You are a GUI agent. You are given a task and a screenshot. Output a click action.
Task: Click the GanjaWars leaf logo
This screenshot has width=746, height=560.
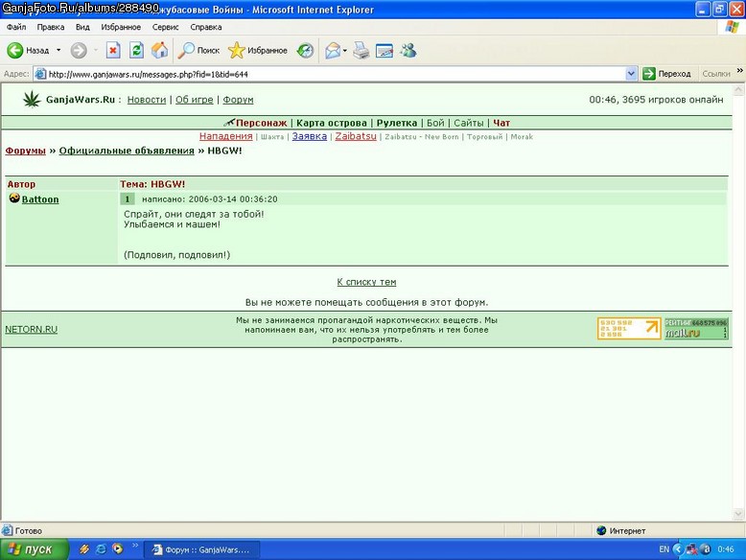click(x=32, y=99)
